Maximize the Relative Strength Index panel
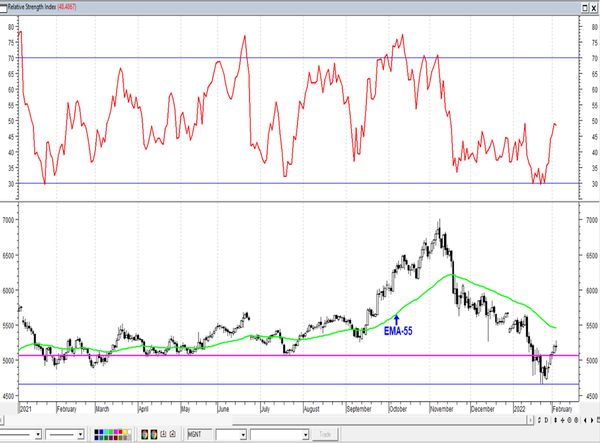Viewport: 600px width, 443px height. coord(582,5)
